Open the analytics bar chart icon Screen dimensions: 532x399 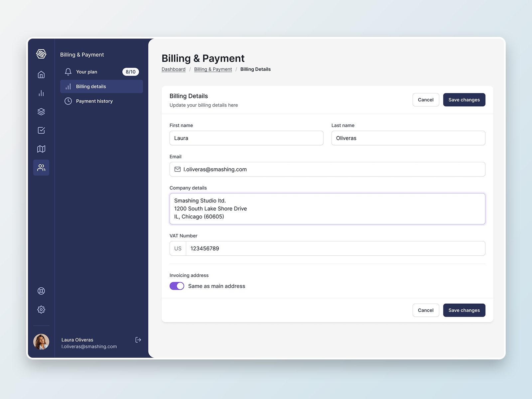(41, 93)
